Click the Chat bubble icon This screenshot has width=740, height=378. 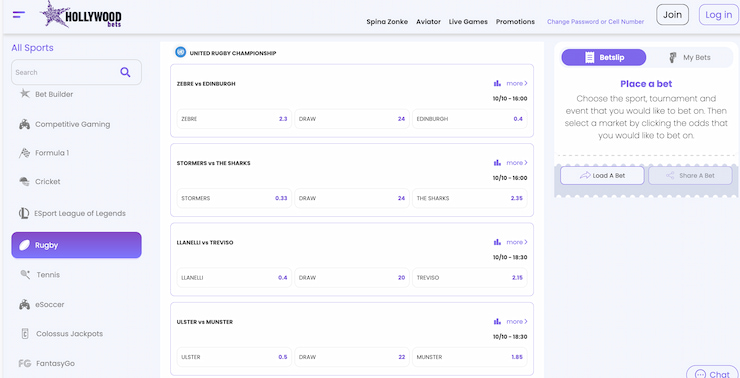[x=700, y=375]
